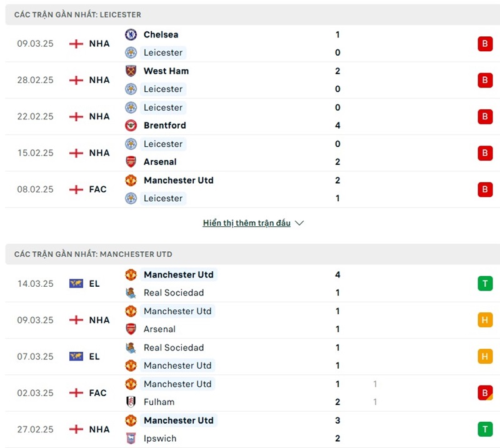Open the "Hiển thị thêm trận đấu" link
Image resolution: width=500 pixels, height=448 pixels.
246,223
